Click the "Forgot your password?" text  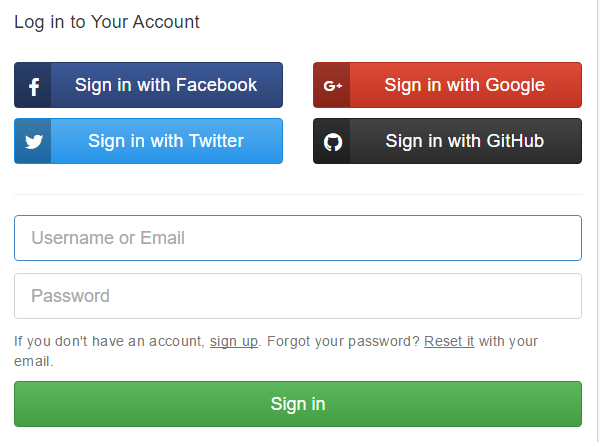coord(342,342)
